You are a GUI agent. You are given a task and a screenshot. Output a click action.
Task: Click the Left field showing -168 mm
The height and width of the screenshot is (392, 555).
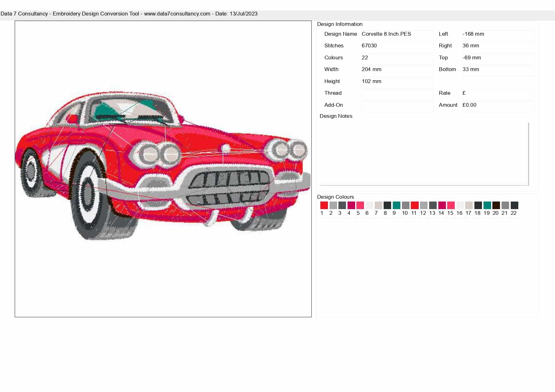pos(498,35)
